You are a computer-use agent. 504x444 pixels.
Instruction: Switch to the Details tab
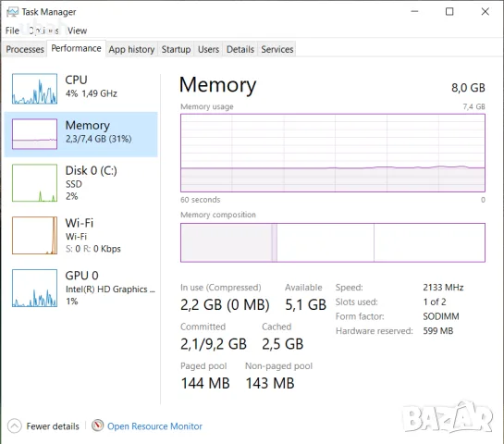pyautogui.click(x=240, y=49)
